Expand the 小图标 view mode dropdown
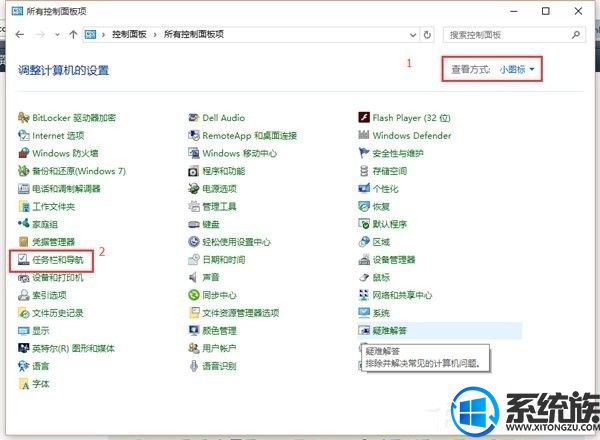This screenshot has width=600, height=440. point(517,70)
